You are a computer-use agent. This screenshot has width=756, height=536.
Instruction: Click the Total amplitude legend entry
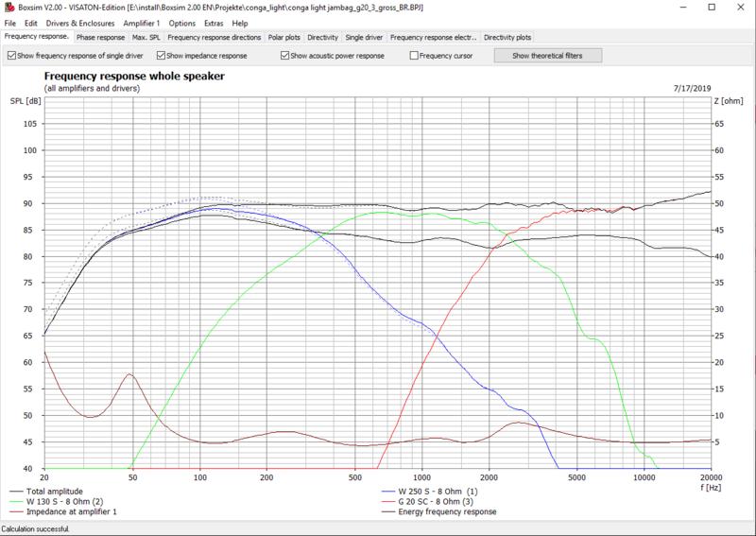(46, 492)
